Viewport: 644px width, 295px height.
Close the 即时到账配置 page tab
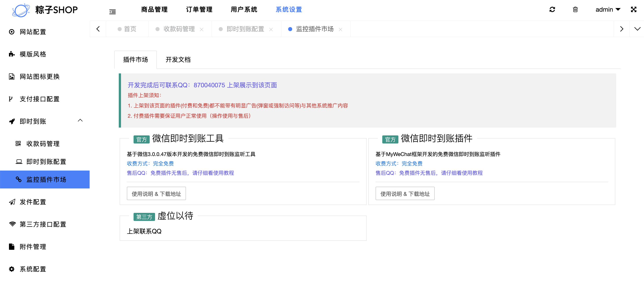pyautogui.click(x=271, y=30)
